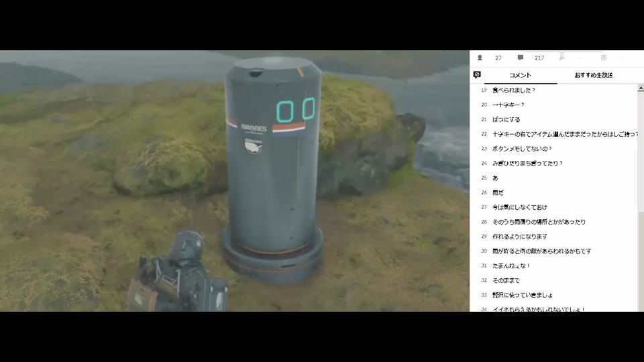Click the gift box icon in stats bar

pyautogui.click(x=603, y=58)
